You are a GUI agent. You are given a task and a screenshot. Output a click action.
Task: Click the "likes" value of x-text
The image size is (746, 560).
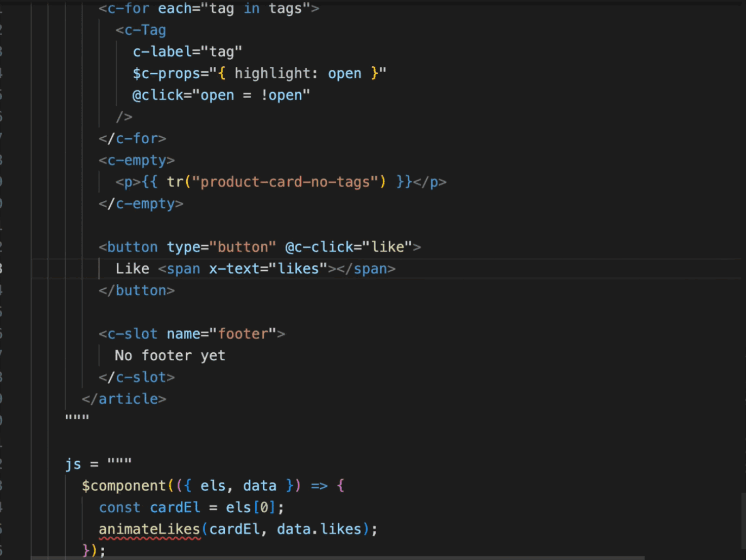(298, 269)
